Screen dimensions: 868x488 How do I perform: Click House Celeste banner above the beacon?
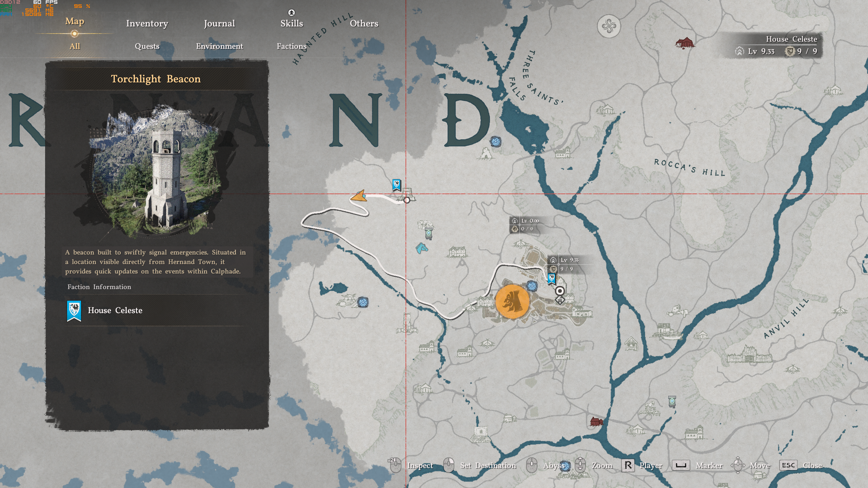point(396,185)
